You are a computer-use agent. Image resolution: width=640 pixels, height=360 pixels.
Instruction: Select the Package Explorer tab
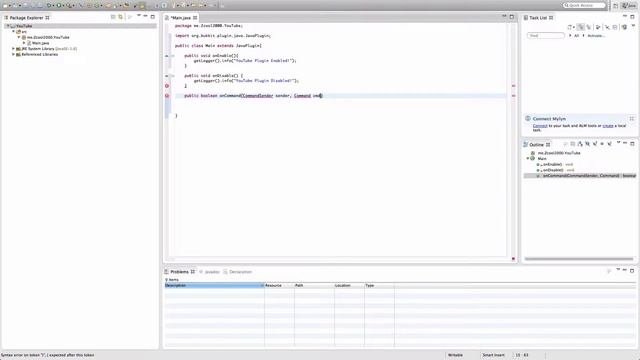pyautogui.click(x=27, y=18)
